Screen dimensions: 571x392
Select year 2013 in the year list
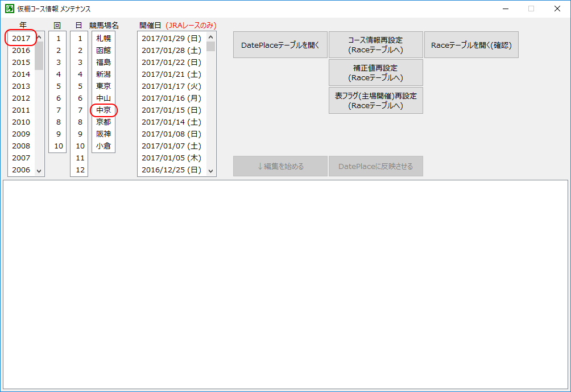pyautogui.click(x=21, y=86)
